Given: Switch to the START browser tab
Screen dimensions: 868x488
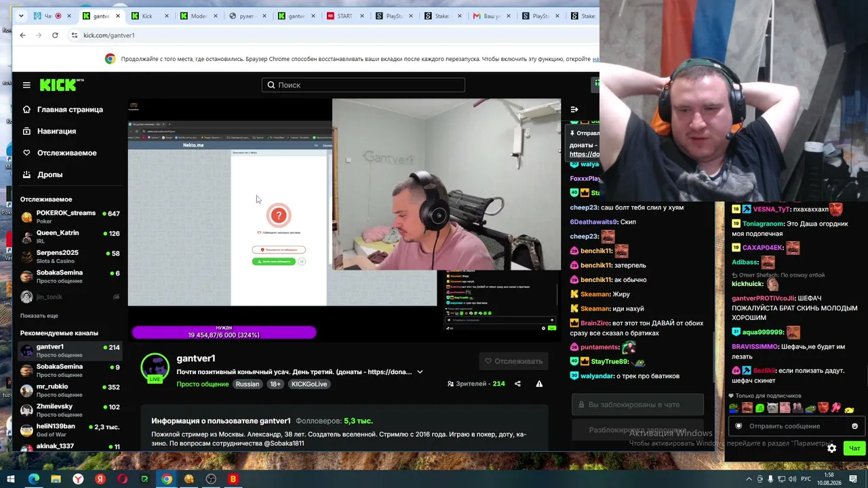Looking at the screenshot, I should (x=345, y=16).
